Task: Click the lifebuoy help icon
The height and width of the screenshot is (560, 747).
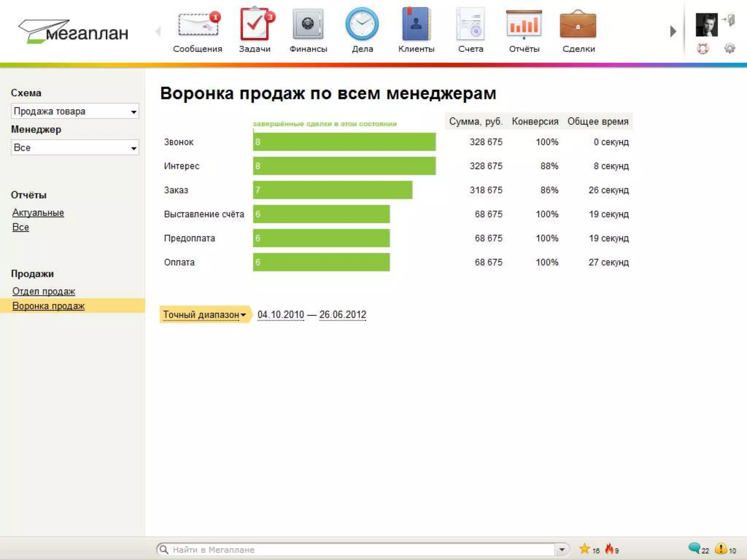Action: click(703, 48)
